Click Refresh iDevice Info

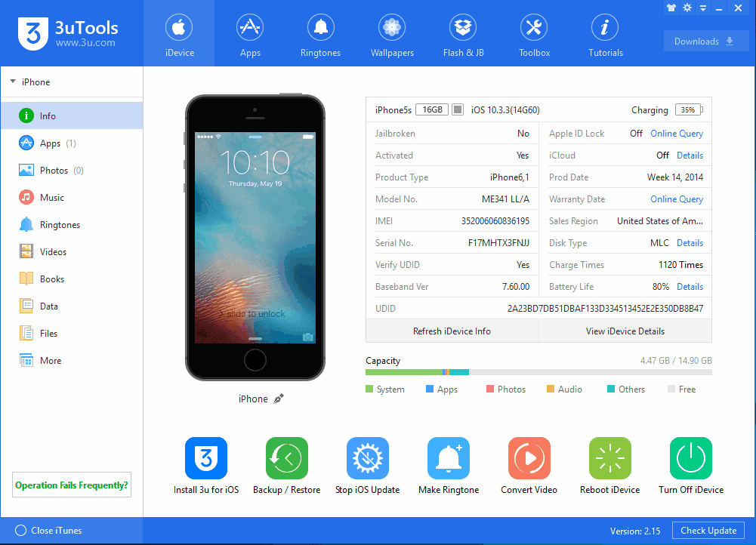pyautogui.click(x=452, y=331)
